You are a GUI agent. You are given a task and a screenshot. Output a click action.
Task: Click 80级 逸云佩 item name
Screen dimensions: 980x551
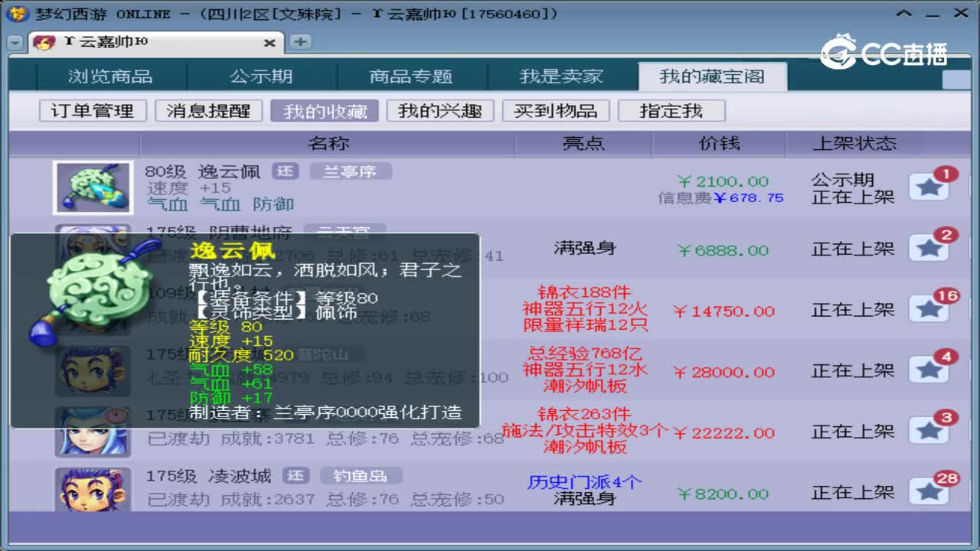203,171
